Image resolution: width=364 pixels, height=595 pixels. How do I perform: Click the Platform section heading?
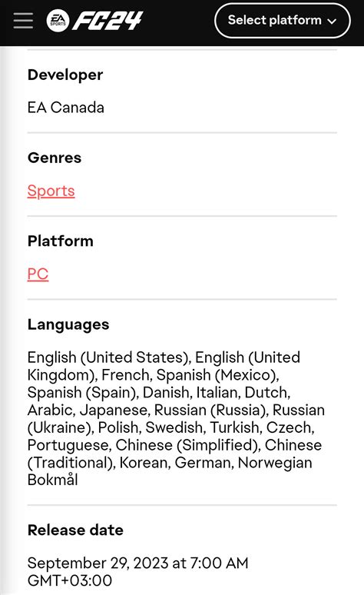61,241
